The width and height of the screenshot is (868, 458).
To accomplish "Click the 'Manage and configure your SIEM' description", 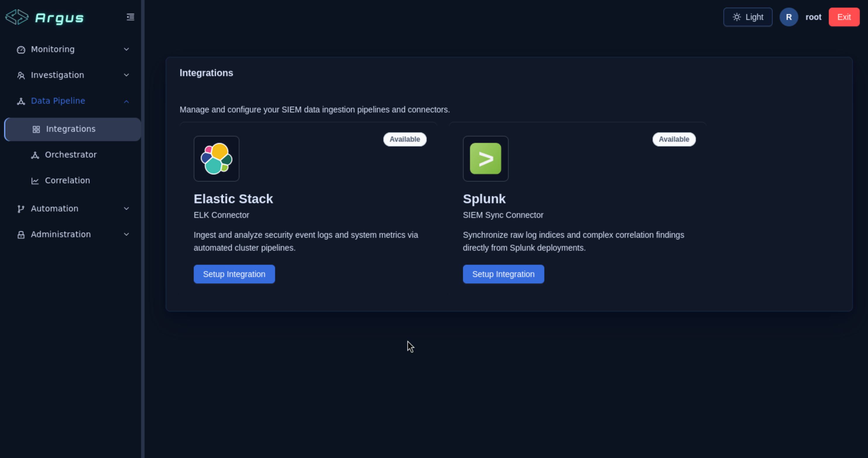I will (315, 110).
